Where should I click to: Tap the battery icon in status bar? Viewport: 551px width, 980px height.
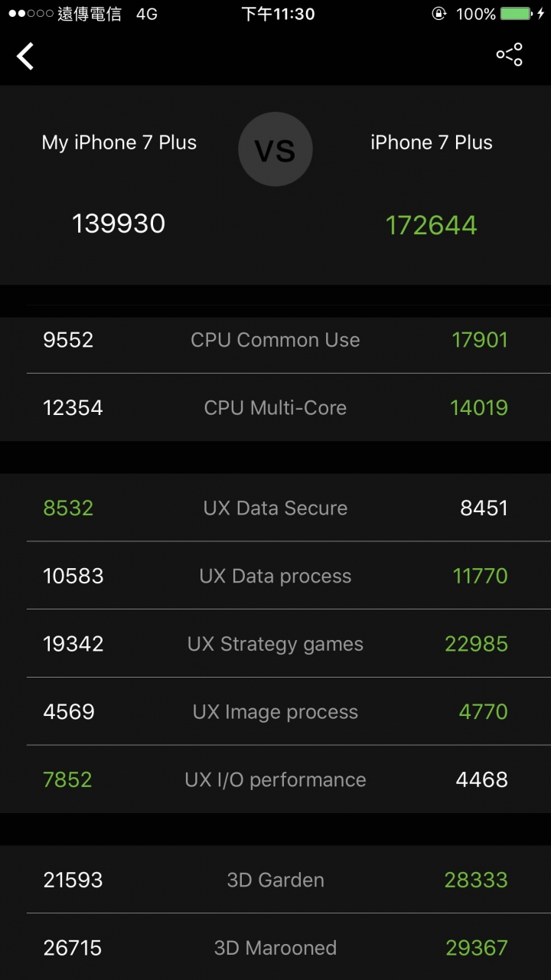(516, 14)
